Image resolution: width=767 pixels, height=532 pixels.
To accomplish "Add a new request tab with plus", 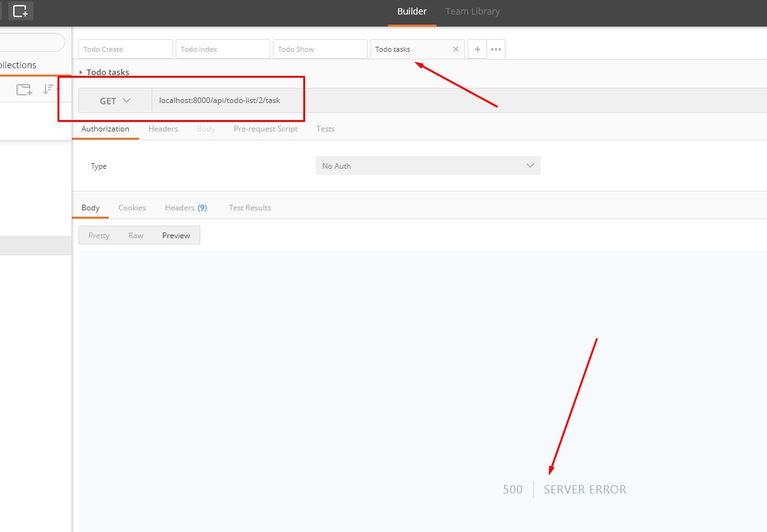I will 477,49.
